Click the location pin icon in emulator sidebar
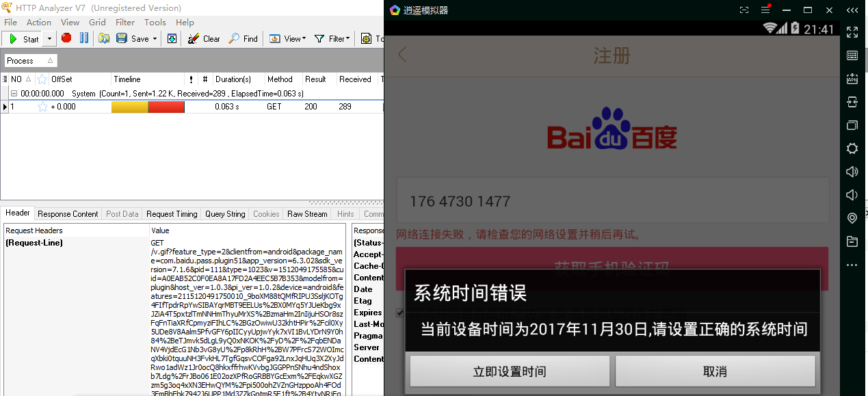This screenshot has width=868, height=396. [x=852, y=218]
